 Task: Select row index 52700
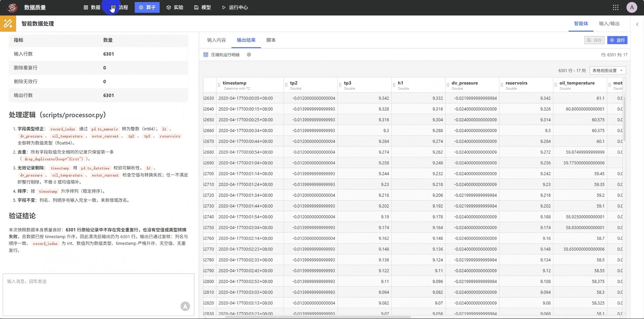pyautogui.click(x=210, y=174)
